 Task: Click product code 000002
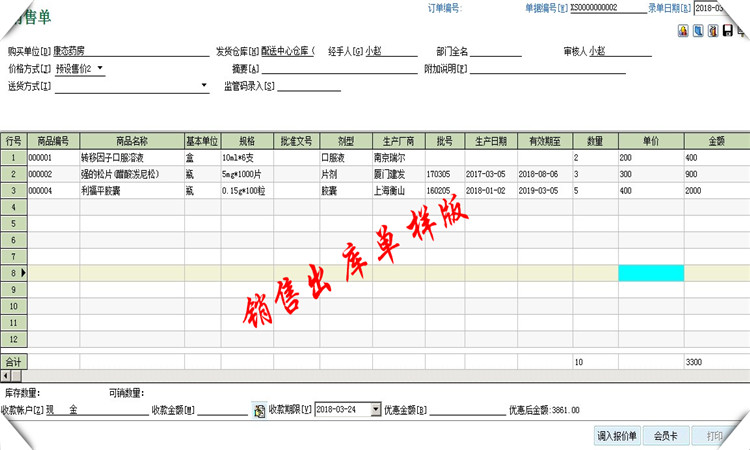[40, 174]
